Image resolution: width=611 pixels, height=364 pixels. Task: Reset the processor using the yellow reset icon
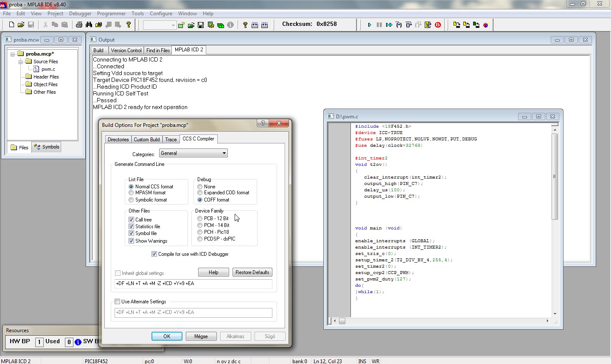coord(428,25)
